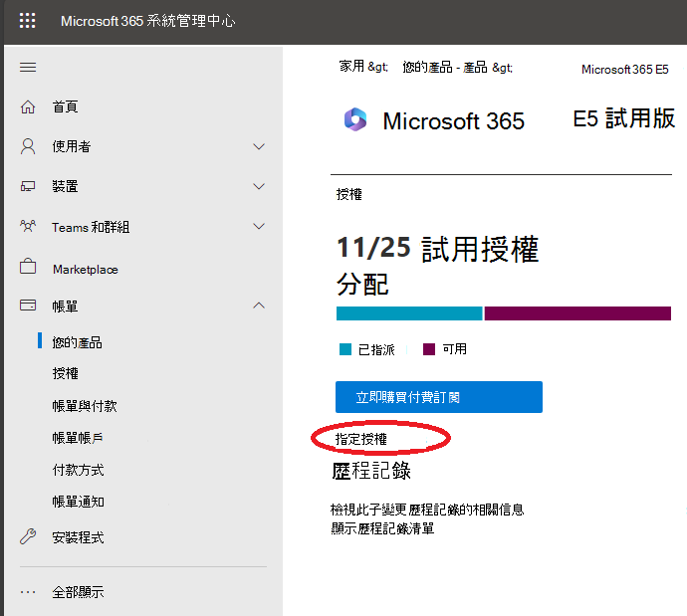Open 首頁 in the navigation
This screenshot has width=687, height=616.
pos(65,106)
